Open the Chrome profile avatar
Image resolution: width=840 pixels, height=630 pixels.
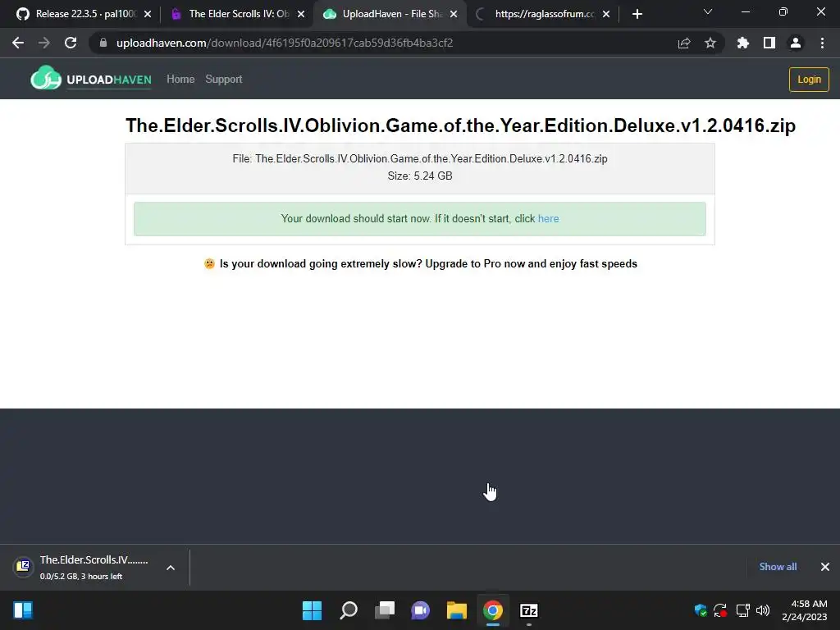pos(796,43)
